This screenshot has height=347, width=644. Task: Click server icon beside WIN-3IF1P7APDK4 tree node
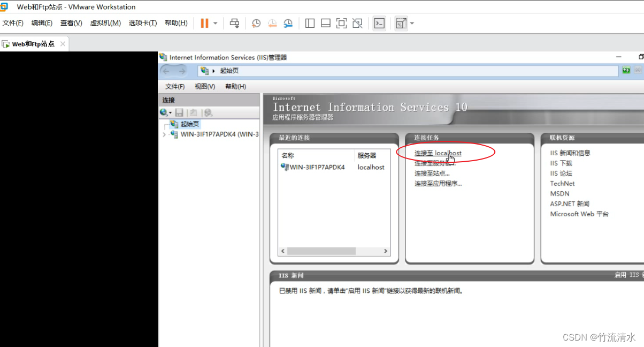[x=173, y=134]
